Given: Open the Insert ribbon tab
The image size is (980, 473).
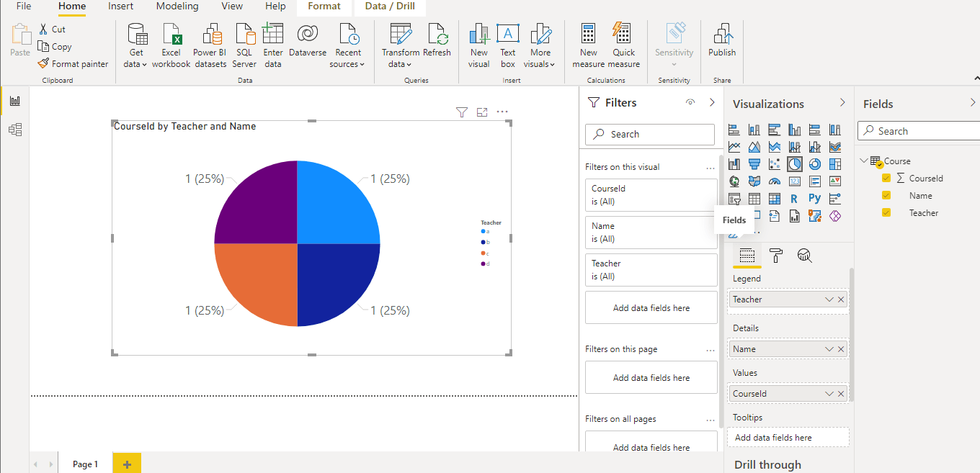Looking at the screenshot, I should coord(120,6).
